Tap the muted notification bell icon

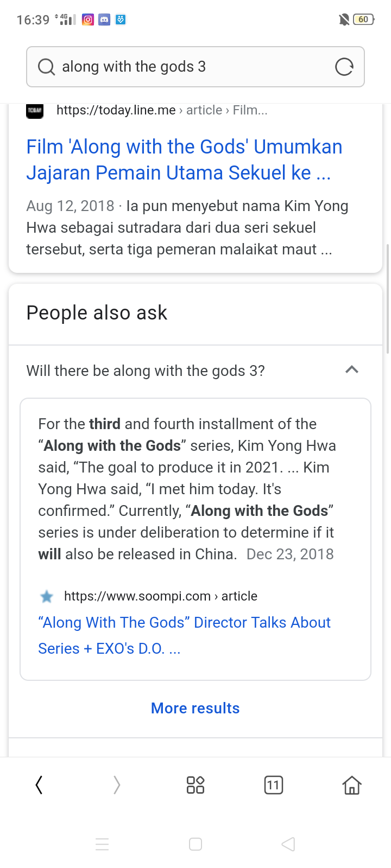(x=344, y=20)
